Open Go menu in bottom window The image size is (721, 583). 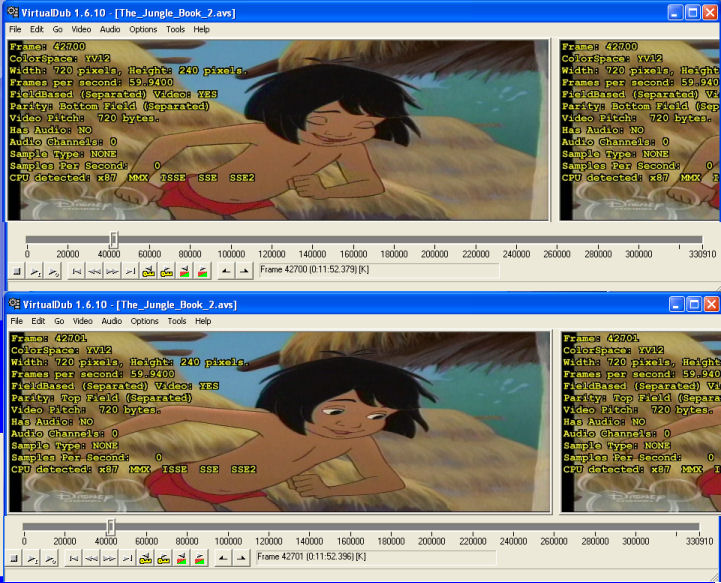tap(59, 321)
